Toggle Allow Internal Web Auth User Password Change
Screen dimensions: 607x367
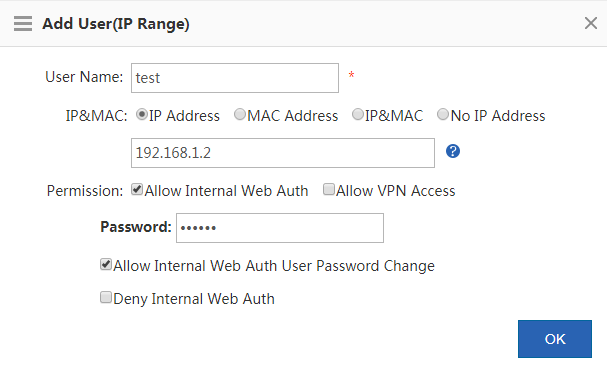(106, 264)
